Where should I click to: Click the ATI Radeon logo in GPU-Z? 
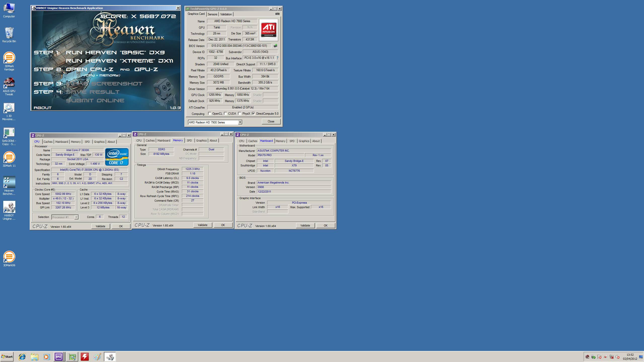pyautogui.click(x=269, y=30)
